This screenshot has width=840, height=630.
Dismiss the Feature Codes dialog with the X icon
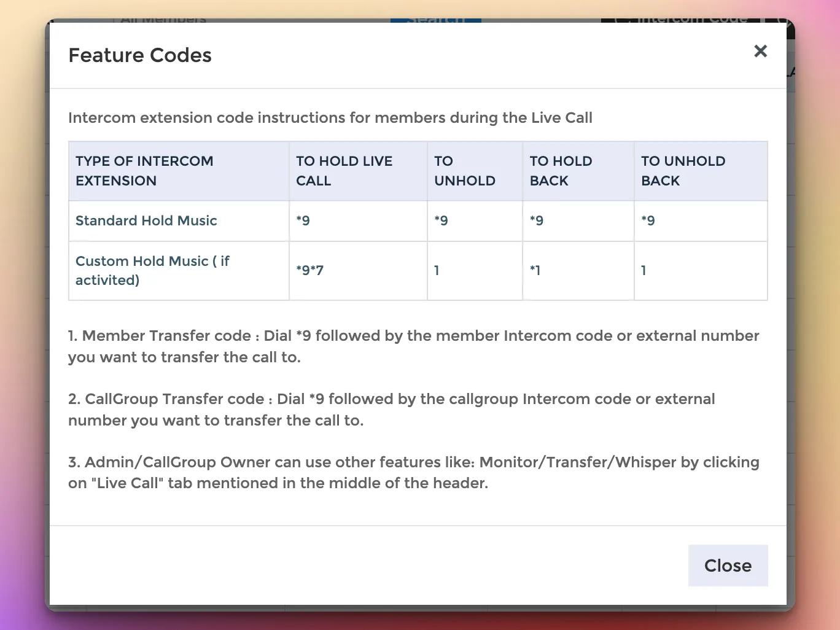point(760,51)
